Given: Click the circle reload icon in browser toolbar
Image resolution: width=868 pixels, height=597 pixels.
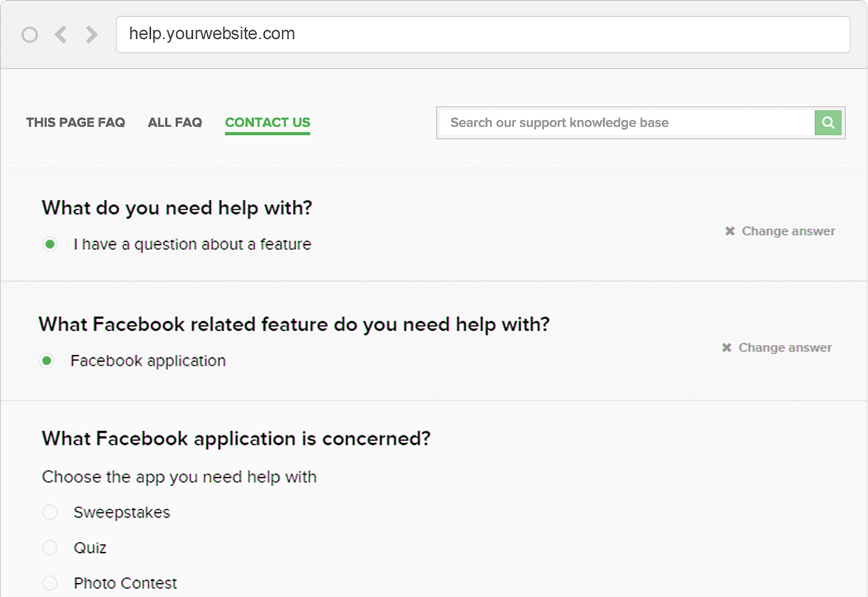Looking at the screenshot, I should 29,34.
